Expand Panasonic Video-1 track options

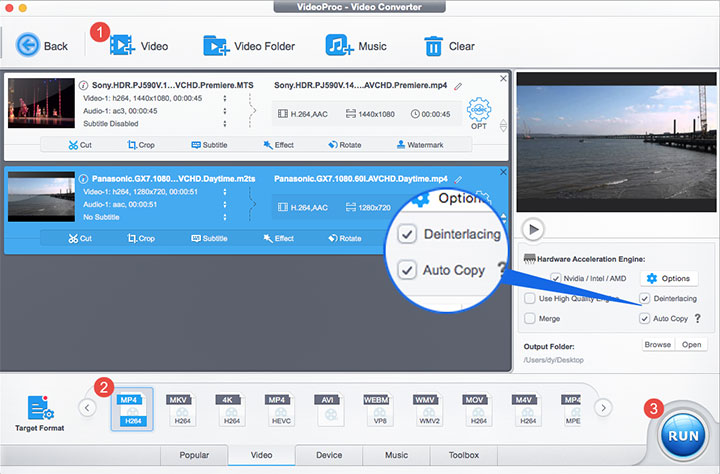pos(225,192)
